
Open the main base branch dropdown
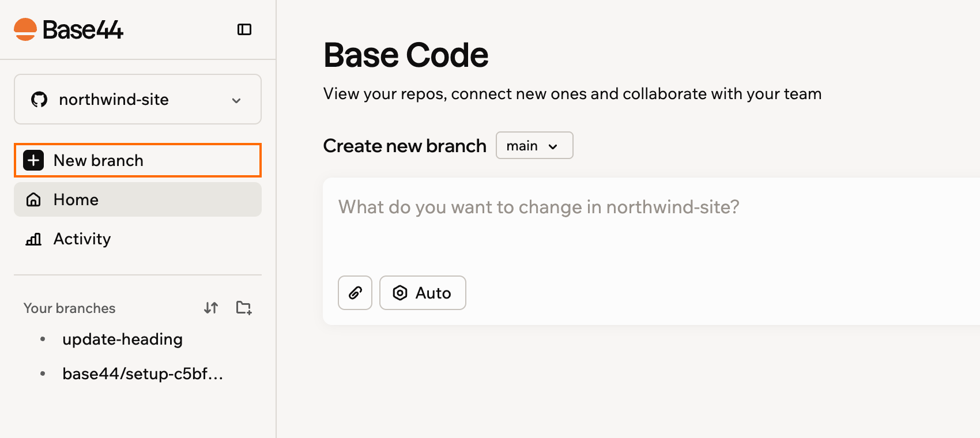tap(534, 145)
